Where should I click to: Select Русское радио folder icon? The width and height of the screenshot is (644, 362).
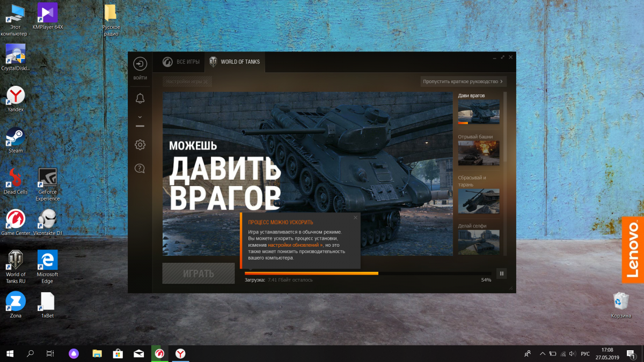tap(111, 20)
